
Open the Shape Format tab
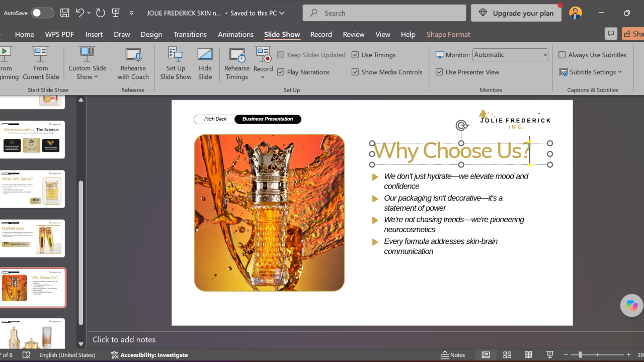pyautogui.click(x=448, y=34)
